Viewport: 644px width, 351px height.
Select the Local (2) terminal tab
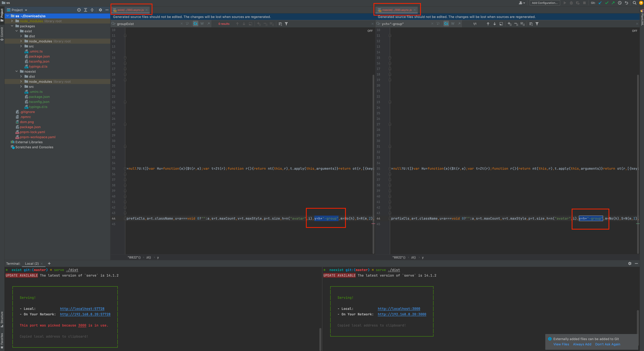tap(32, 264)
